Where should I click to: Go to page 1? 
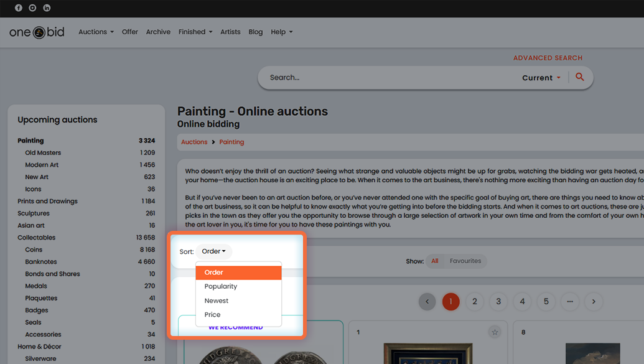[x=450, y=302]
